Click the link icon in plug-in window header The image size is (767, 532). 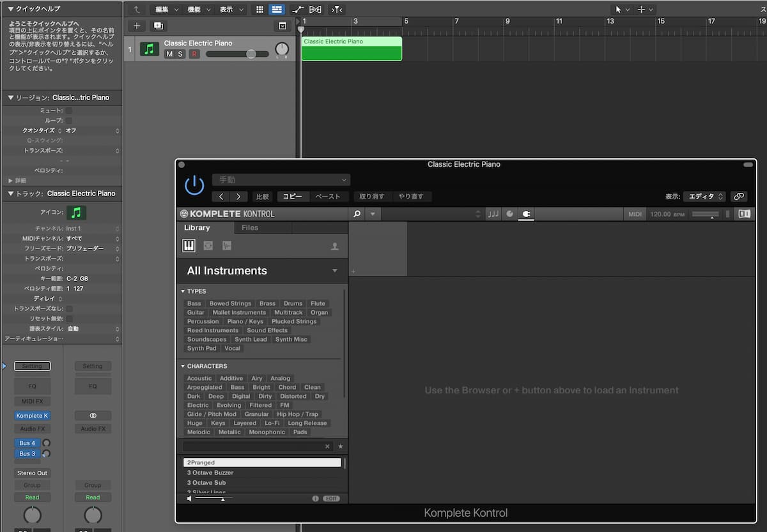[x=739, y=197]
